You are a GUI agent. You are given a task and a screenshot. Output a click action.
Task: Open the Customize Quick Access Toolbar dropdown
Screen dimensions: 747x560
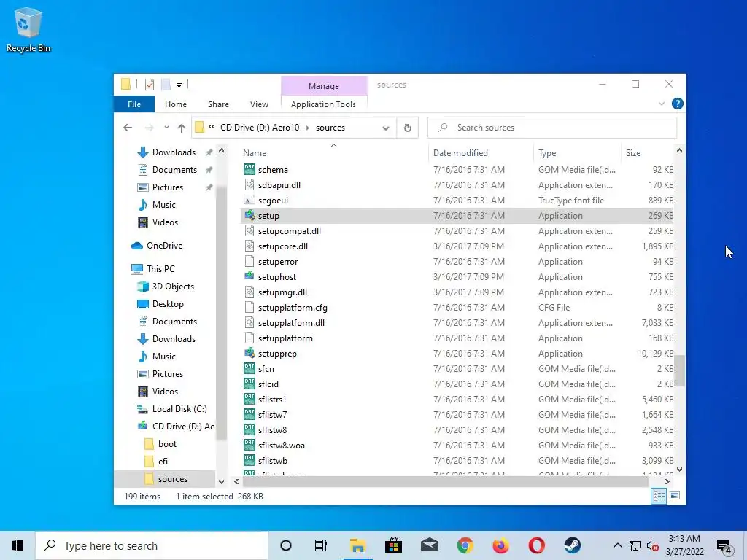(179, 85)
